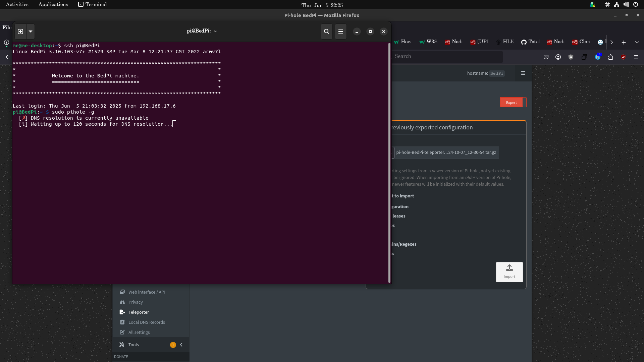The height and width of the screenshot is (362, 644).
Task: Switch to the 'W3S' tab in Firefox
Action: [x=429, y=42]
